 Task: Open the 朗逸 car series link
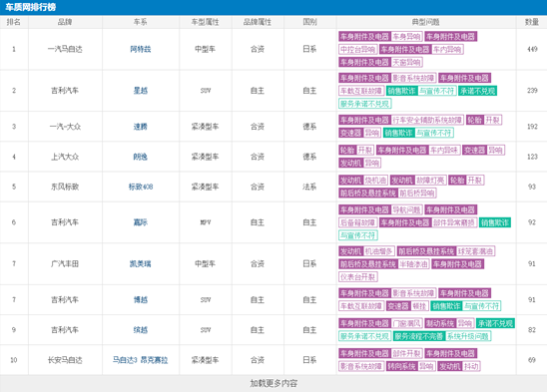pyautogui.click(x=141, y=157)
